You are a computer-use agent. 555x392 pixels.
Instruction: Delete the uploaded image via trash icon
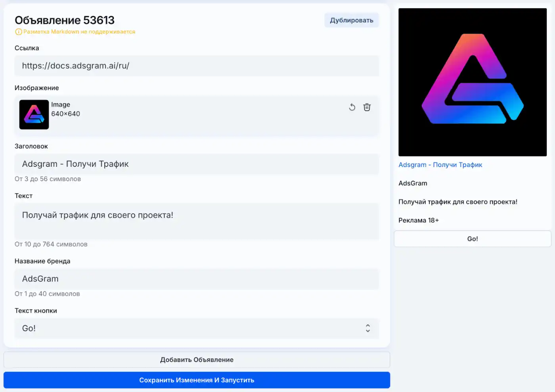pos(367,107)
